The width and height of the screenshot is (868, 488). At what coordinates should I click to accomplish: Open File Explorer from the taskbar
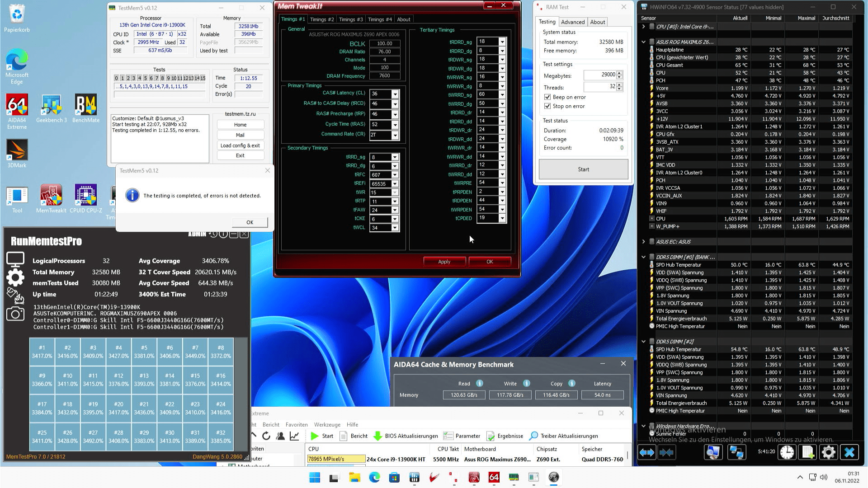(354, 477)
